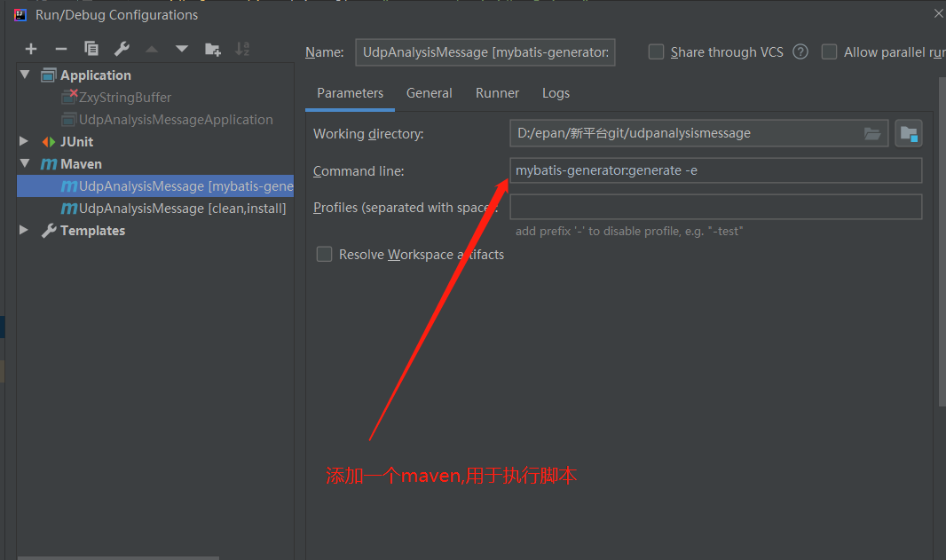Click the horizontal scrollbar under configuration tree
This screenshot has height=560, width=946.
pyautogui.click(x=118, y=557)
